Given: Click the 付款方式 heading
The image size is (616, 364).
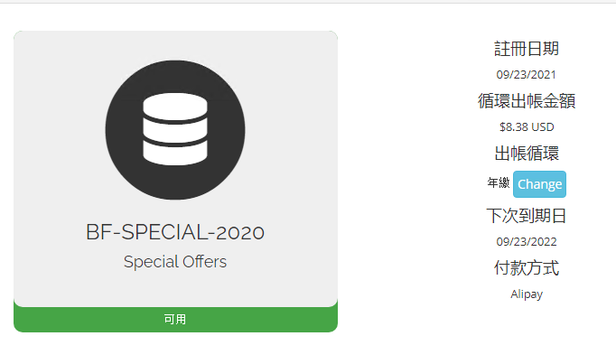Looking at the screenshot, I should (527, 268).
